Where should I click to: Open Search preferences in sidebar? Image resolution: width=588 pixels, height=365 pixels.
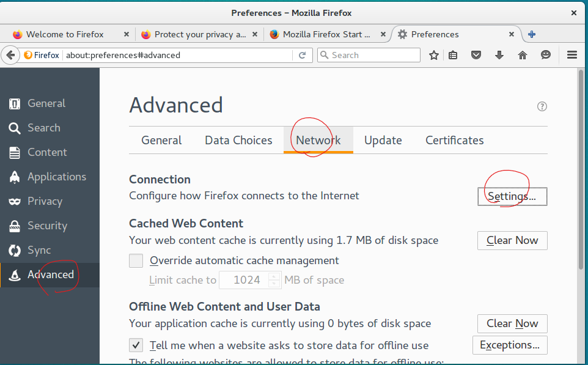pyautogui.click(x=50, y=128)
